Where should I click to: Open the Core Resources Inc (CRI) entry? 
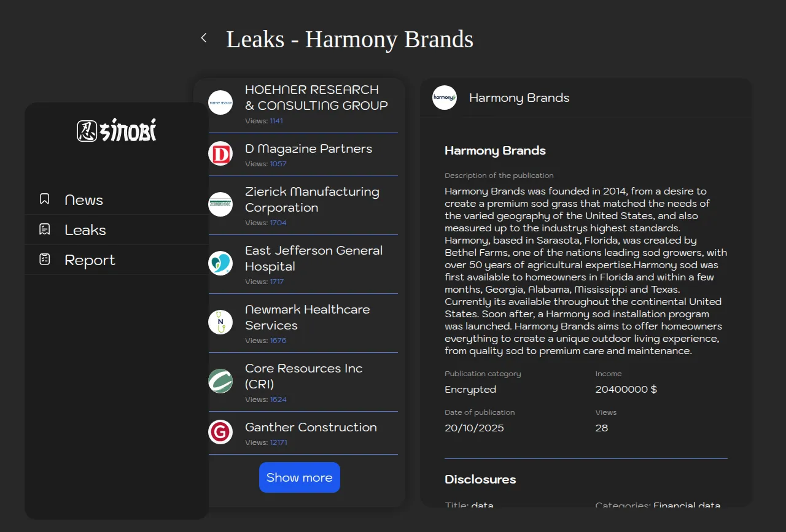303,376
